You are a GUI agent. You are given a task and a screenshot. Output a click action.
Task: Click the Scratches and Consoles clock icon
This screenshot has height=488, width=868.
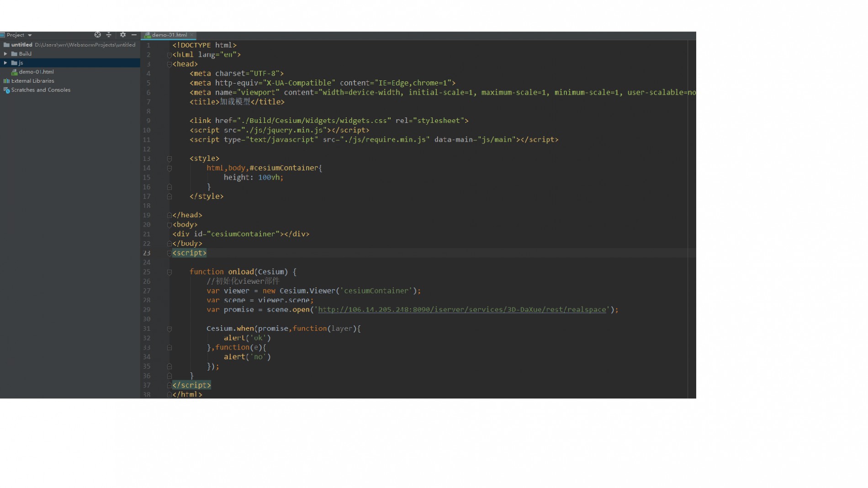[6, 90]
